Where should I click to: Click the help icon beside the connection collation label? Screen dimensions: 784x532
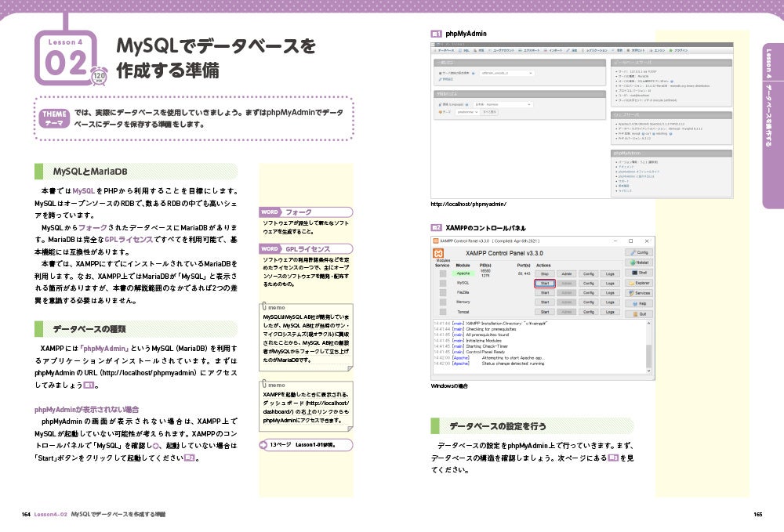click(473, 73)
